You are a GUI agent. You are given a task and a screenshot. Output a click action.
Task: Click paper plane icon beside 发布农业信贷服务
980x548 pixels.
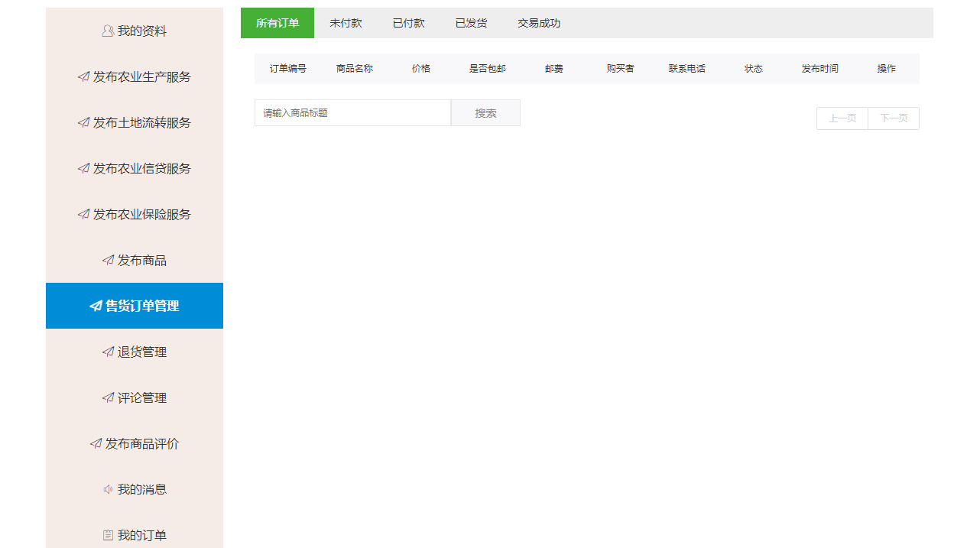click(x=83, y=169)
